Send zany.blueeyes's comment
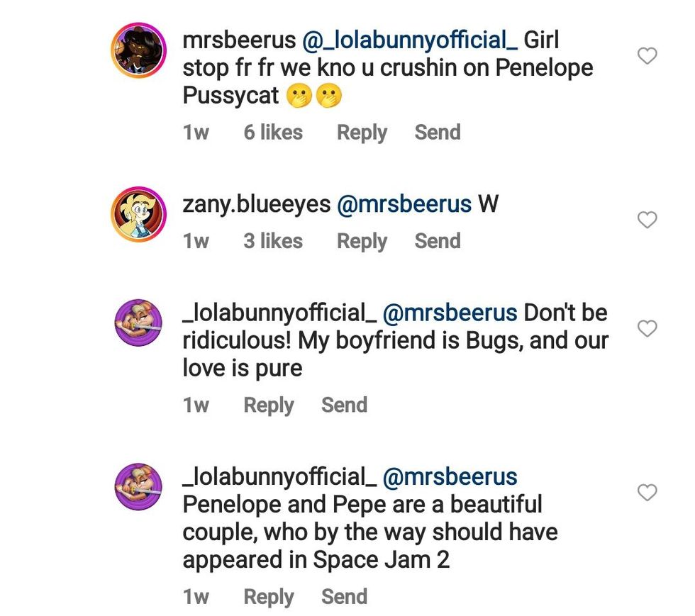Image resolution: width=695 pixels, height=616 pixels. point(438,241)
